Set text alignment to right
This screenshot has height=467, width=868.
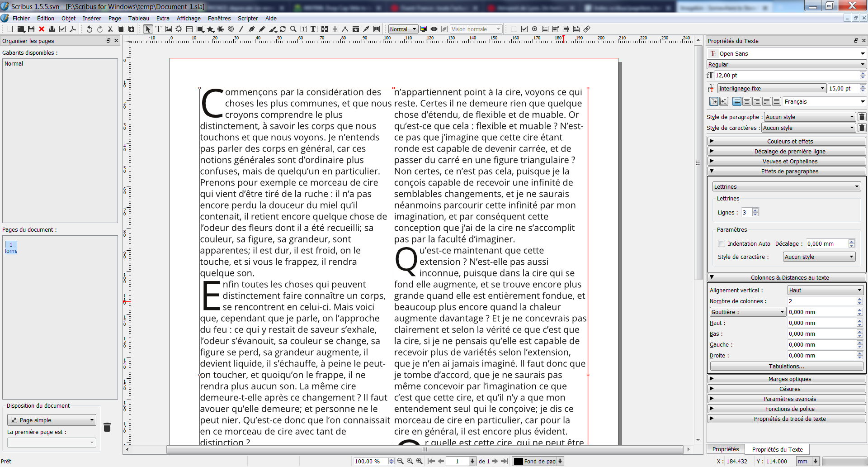pos(757,101)
